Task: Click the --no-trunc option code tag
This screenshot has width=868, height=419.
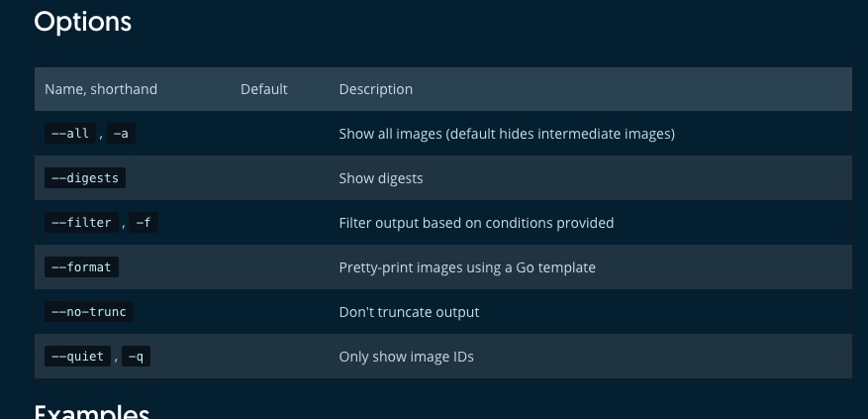Action: [x=89, y=312]
